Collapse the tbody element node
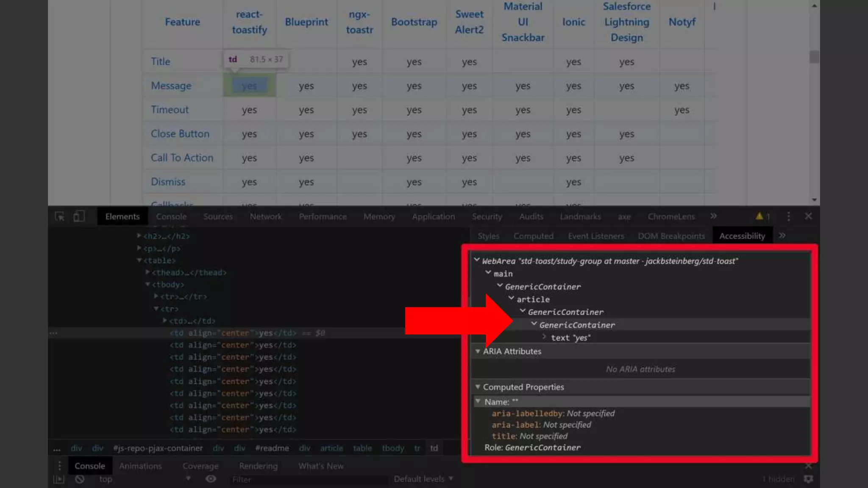 tap(147, 284)
